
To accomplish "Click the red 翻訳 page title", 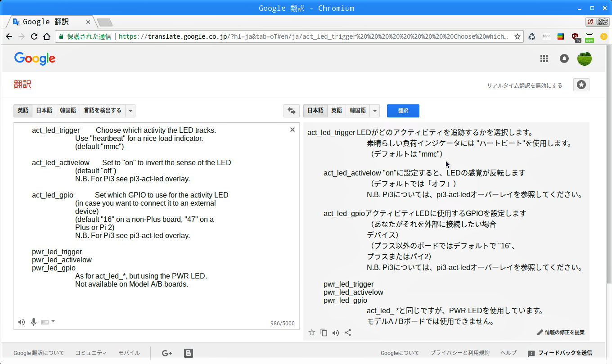I will pos(22,85).
